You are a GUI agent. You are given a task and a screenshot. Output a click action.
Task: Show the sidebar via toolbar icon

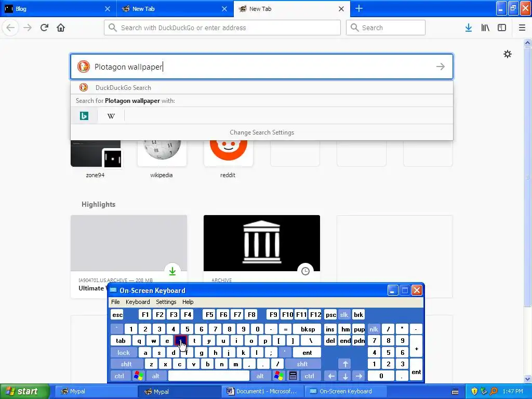(x=502, y=28)
